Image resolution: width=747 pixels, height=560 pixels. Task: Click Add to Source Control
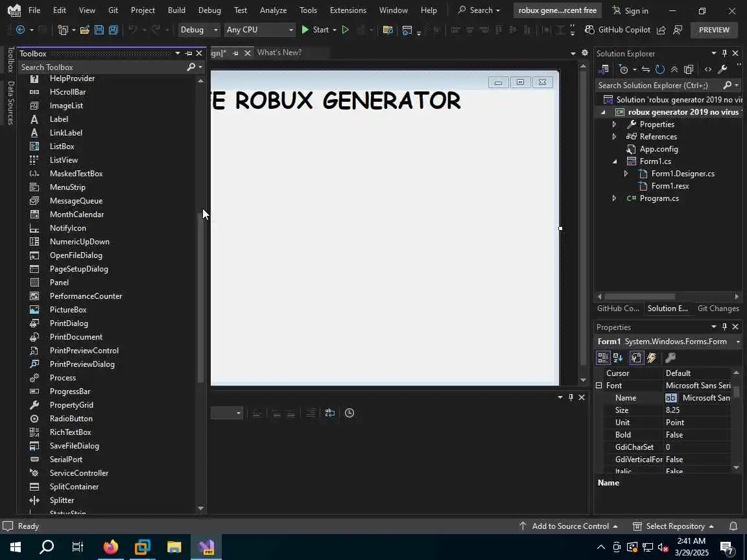[x=568, y=526]
